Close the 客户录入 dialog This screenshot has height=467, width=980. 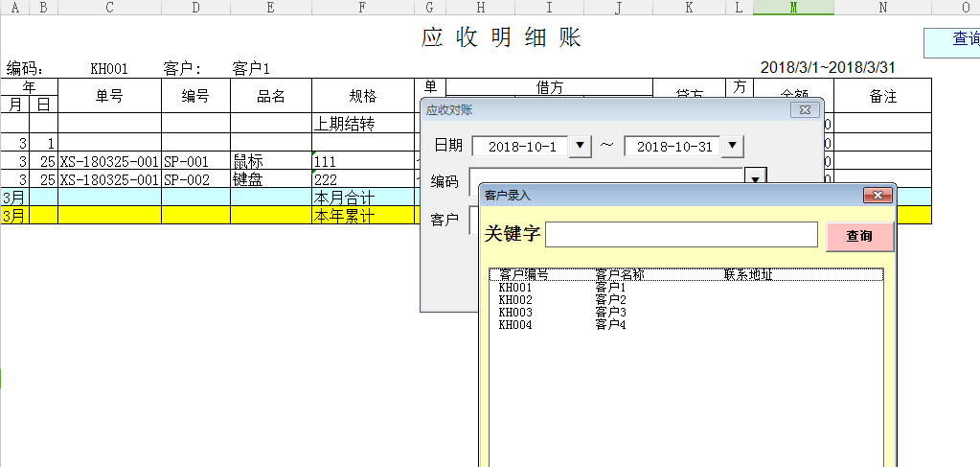[x=877, y=196]
